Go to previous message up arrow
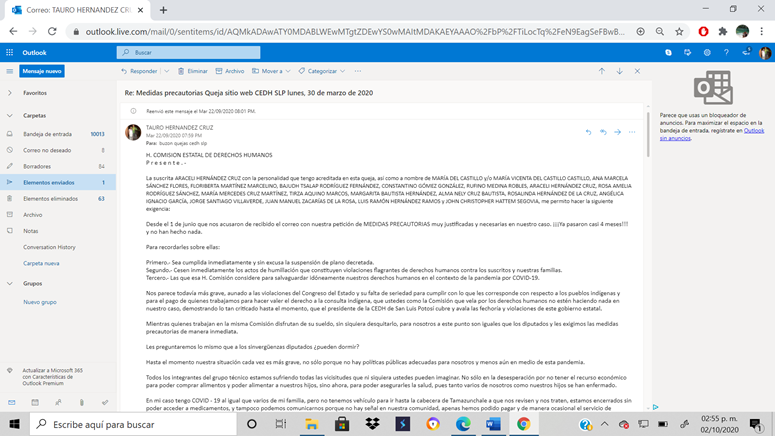This screenshot has width=775, height=436. pos(602,71)
